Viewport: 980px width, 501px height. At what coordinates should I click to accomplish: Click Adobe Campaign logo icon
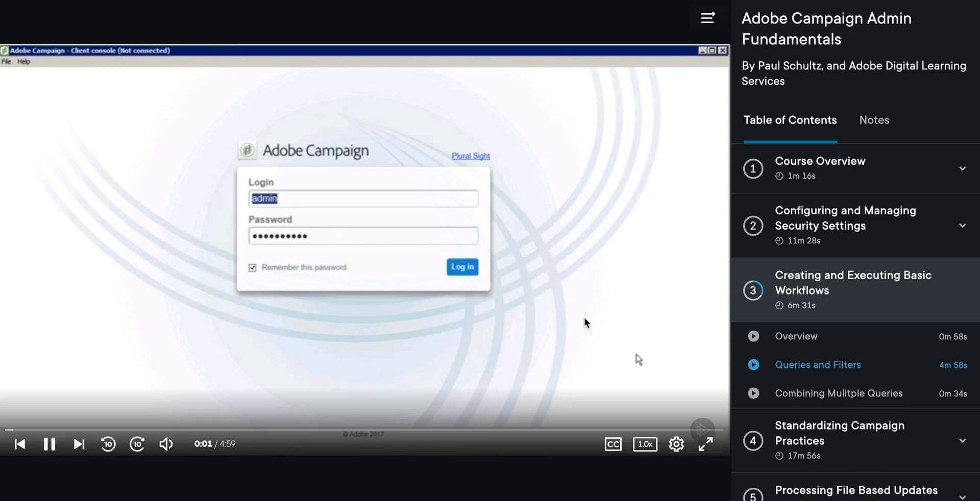(x=248, y=150)
